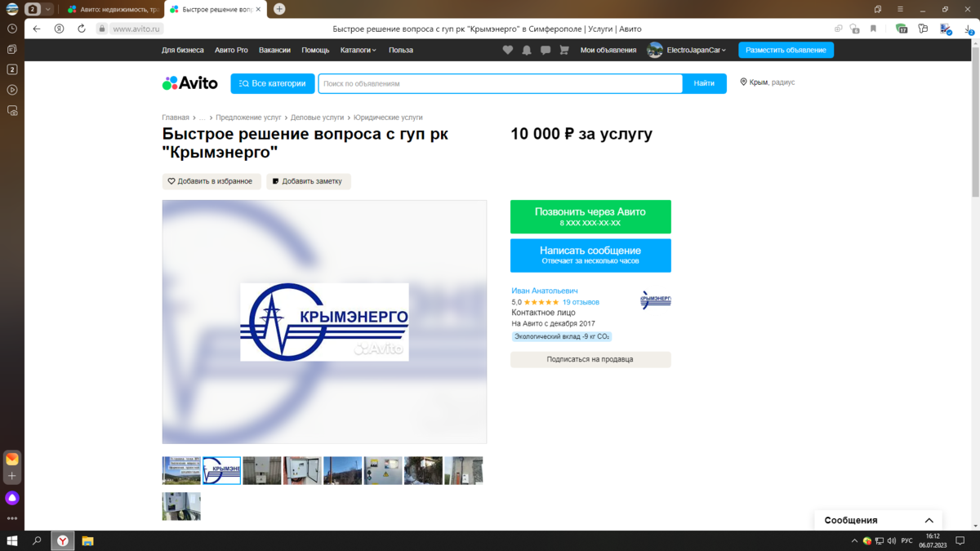Open browser history clock icon in sidebar
Image resolution: width=980 pixels, height=551 pixels.
(x=12, y=29)
